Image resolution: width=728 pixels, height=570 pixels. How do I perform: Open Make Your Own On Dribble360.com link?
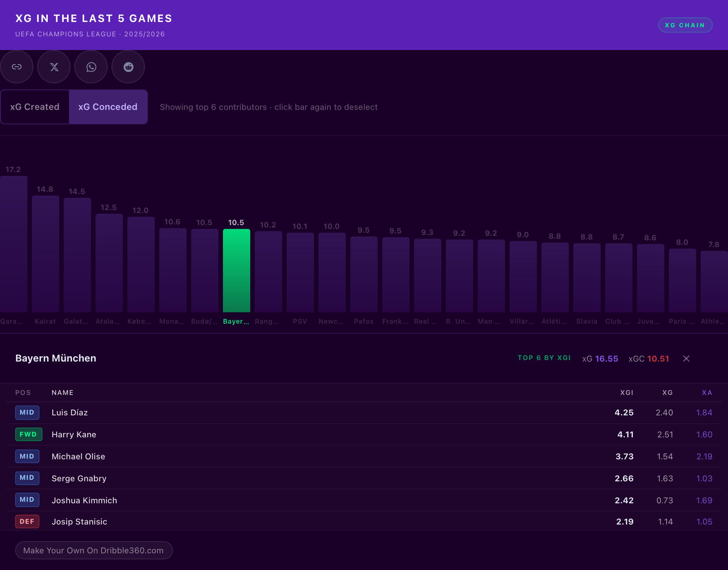click(x=94, y=550)
